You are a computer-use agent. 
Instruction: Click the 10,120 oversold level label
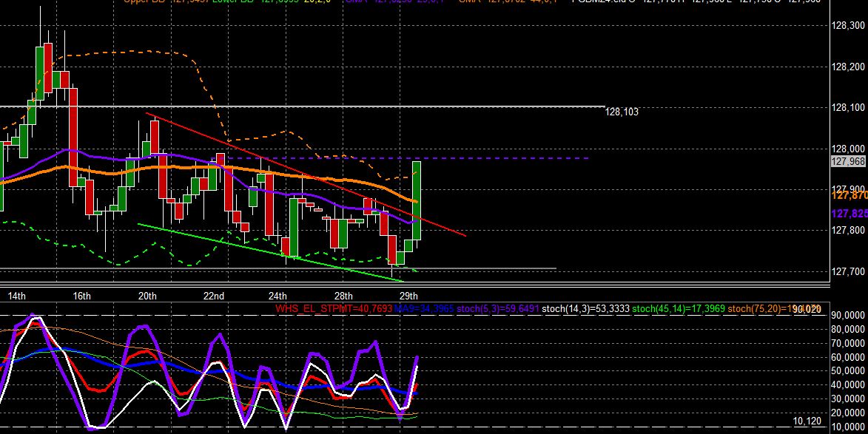[807, 421]
